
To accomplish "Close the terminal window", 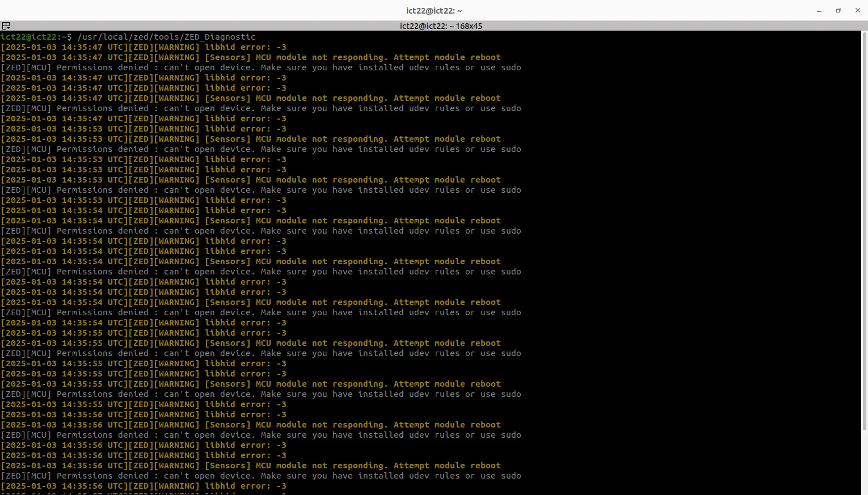I will pos(858,10).
